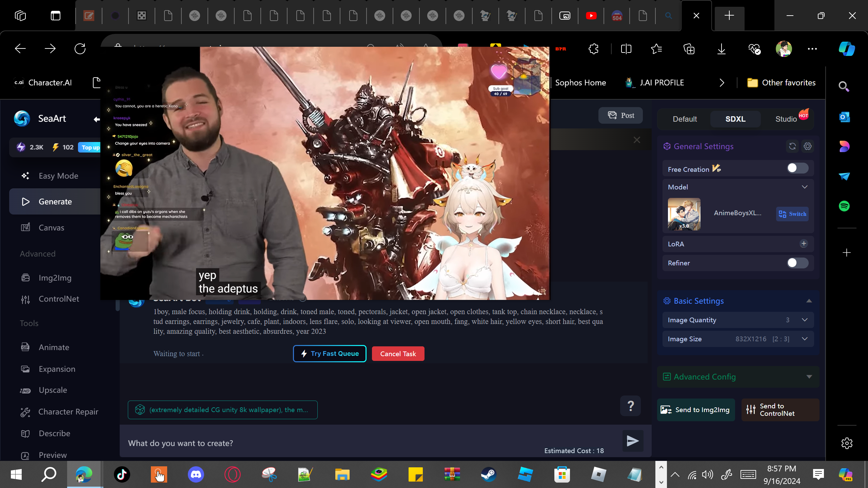Open J.AI PROFILE favorites link
The width and height of the screenshot is (868, 488).
click(655, 83)
